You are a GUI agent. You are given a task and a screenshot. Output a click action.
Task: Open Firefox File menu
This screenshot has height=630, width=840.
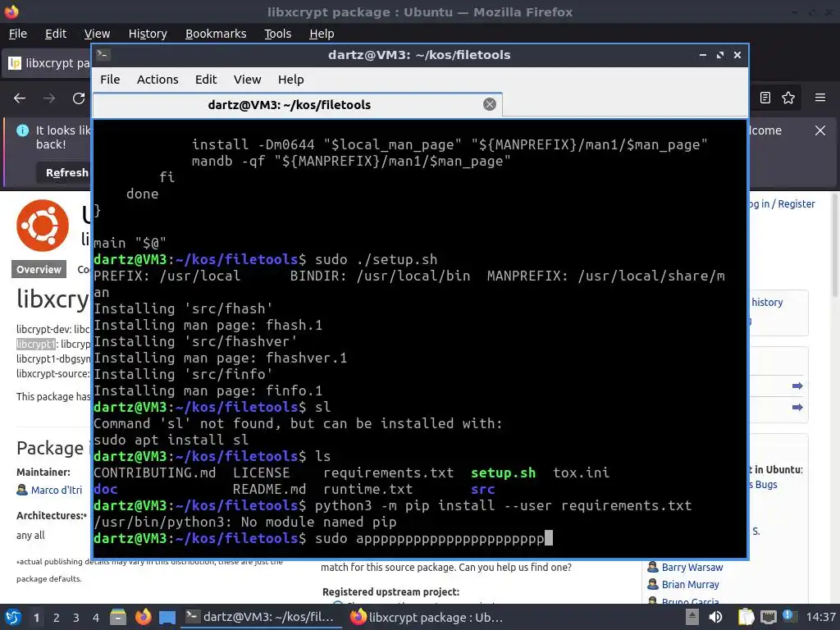[x=18, y=34]
